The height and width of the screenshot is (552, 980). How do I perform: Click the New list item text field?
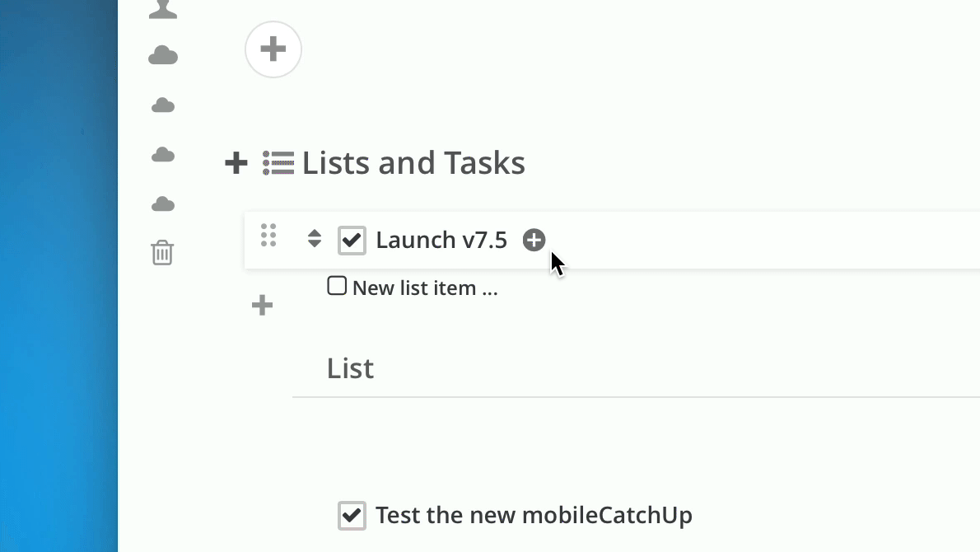425,288
